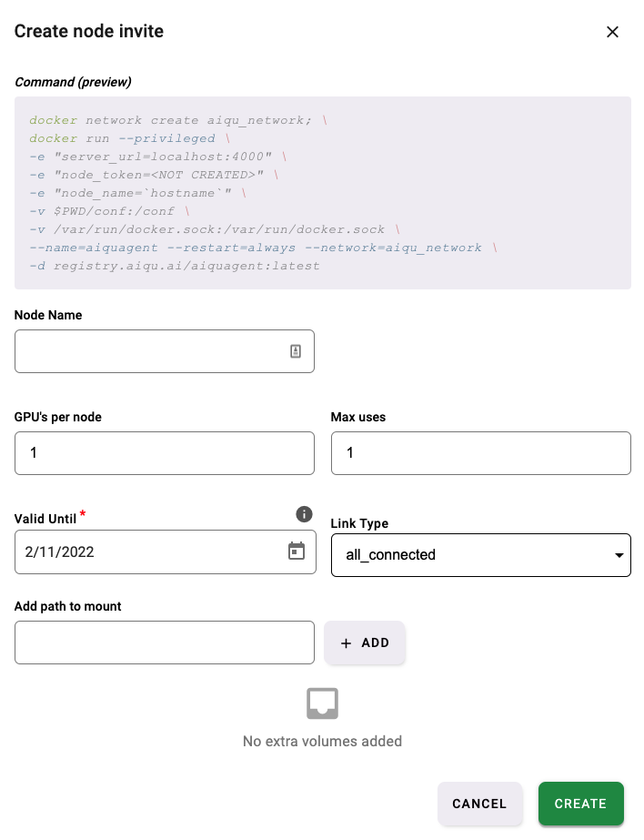Click the CREATE button
This screenshot has height=840, width=644.
pyautogui.click(x=580, y=804)
